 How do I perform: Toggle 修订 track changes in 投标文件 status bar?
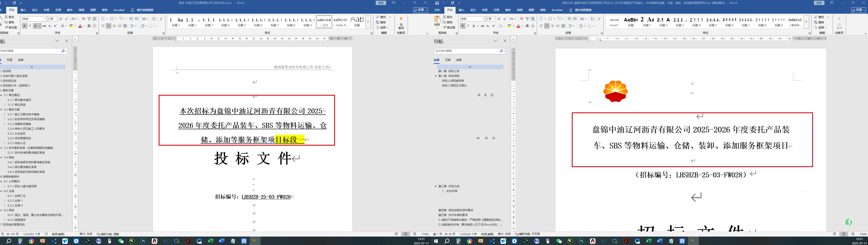tap(86, 234)
